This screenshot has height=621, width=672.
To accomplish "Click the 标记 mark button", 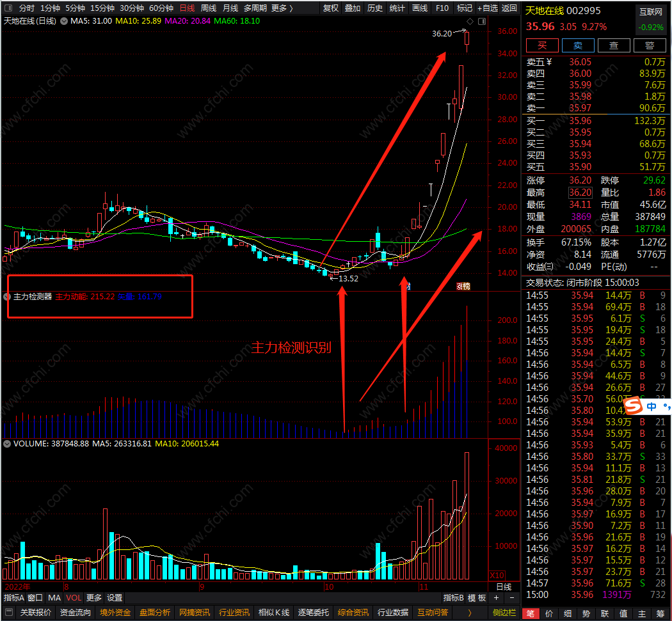I will coord(464,8).
